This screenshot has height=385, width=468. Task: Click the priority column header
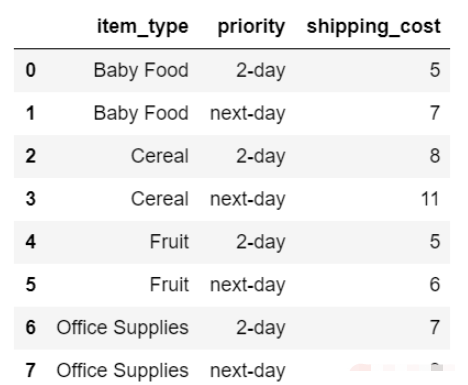(252, 27)
